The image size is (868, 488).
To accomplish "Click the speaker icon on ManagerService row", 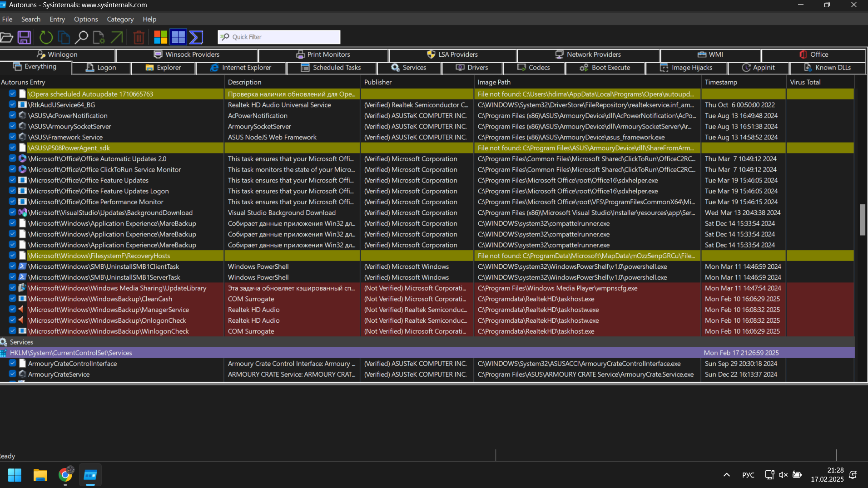I will (x=21, y=310).
